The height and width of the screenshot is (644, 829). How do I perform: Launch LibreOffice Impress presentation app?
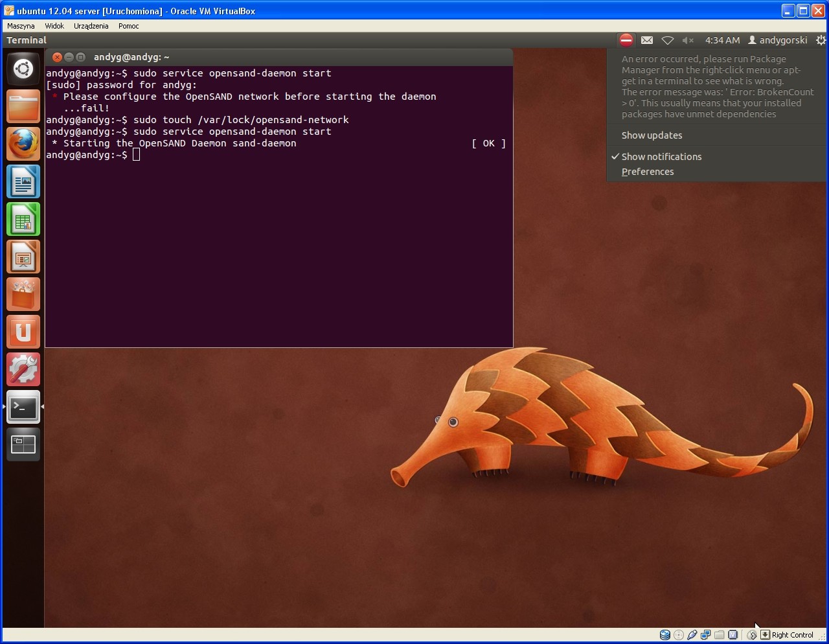pyautogui.click(x=23, y=257)
